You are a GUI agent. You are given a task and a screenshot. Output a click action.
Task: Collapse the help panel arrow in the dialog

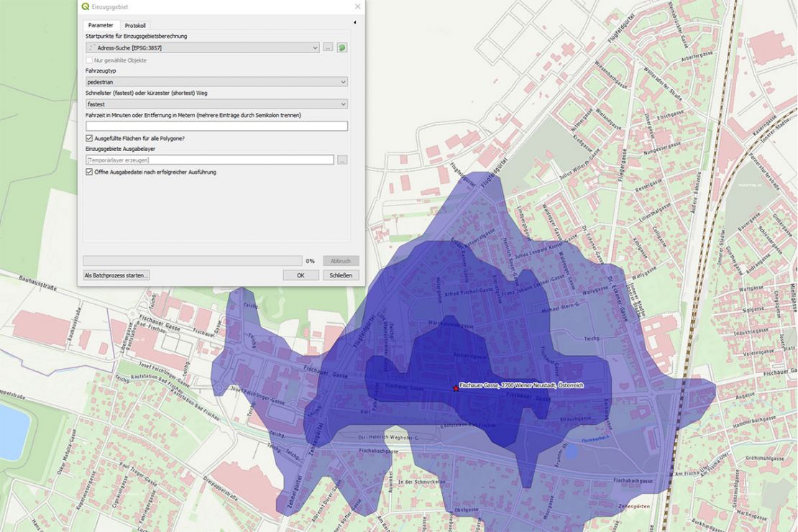pos(354,22)
